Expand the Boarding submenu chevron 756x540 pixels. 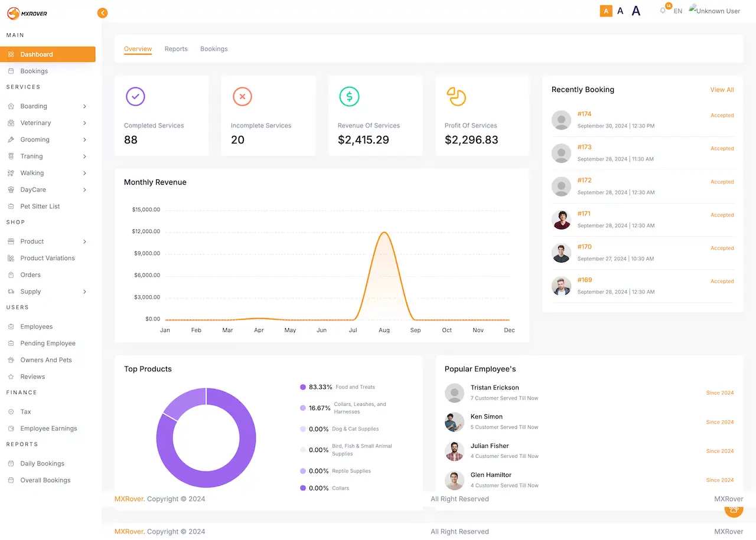click(x=84, y=106)
